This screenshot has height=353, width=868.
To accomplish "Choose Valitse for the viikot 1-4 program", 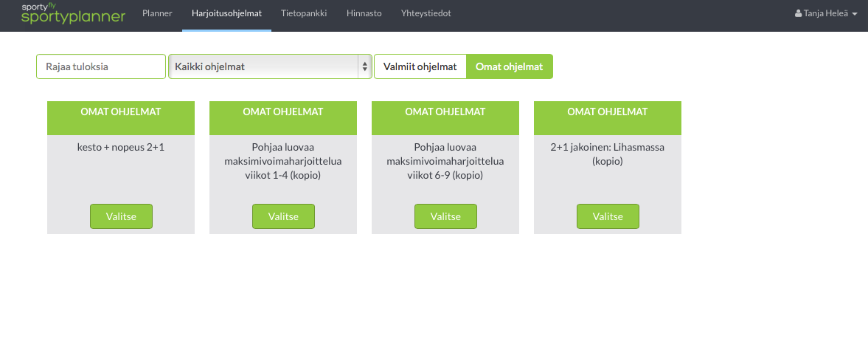I will 283,216.
